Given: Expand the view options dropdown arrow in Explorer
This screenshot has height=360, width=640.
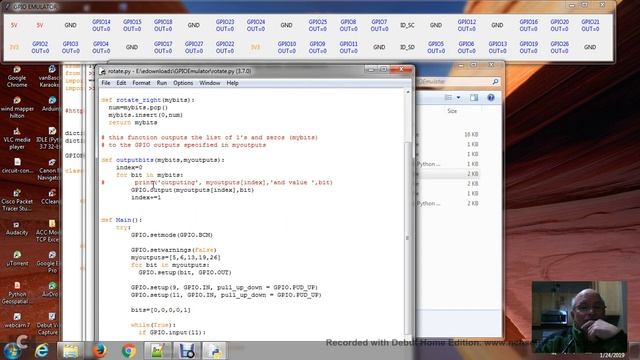Looking at the screenshot, I should click(458, 98).
